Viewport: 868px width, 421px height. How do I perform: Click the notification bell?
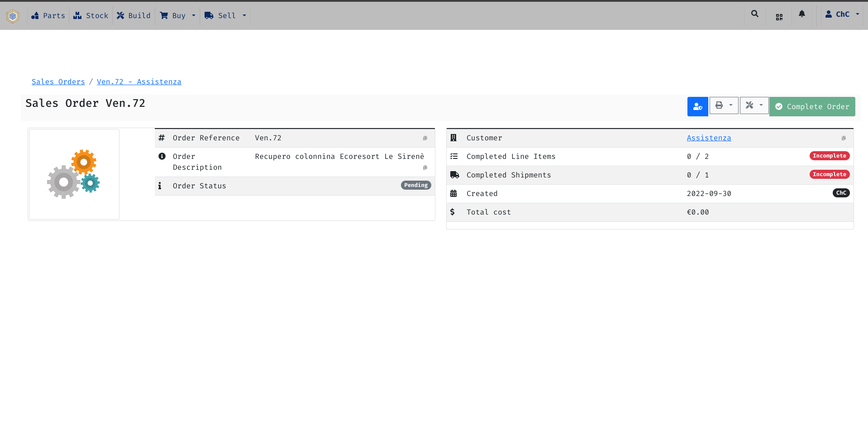click(802, 14)
